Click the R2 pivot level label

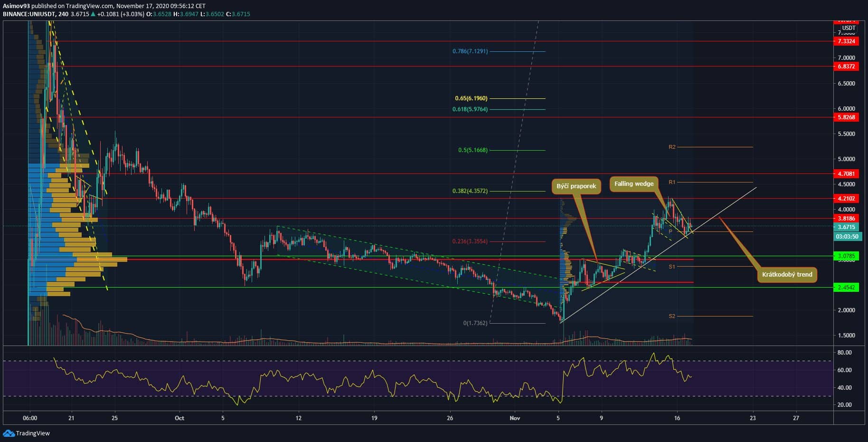coord(672,147)
